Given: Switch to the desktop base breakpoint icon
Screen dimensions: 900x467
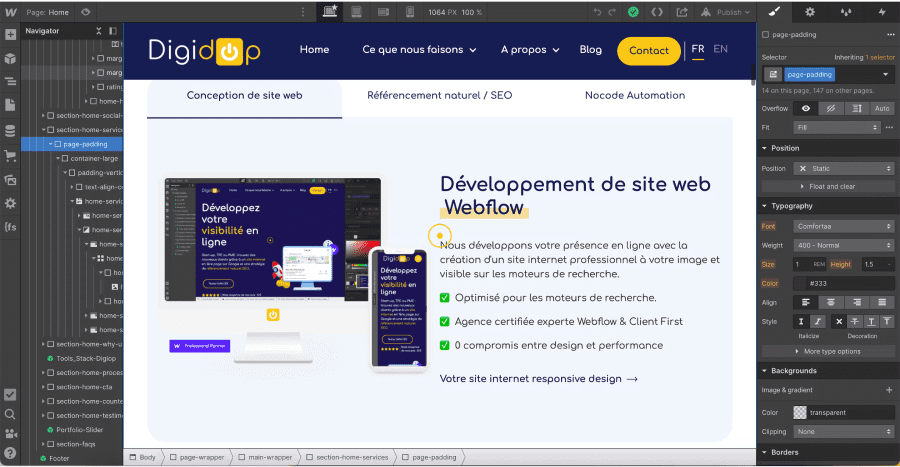Looking at the screenshot, I should pyautogui.click(x=330, y=11).
